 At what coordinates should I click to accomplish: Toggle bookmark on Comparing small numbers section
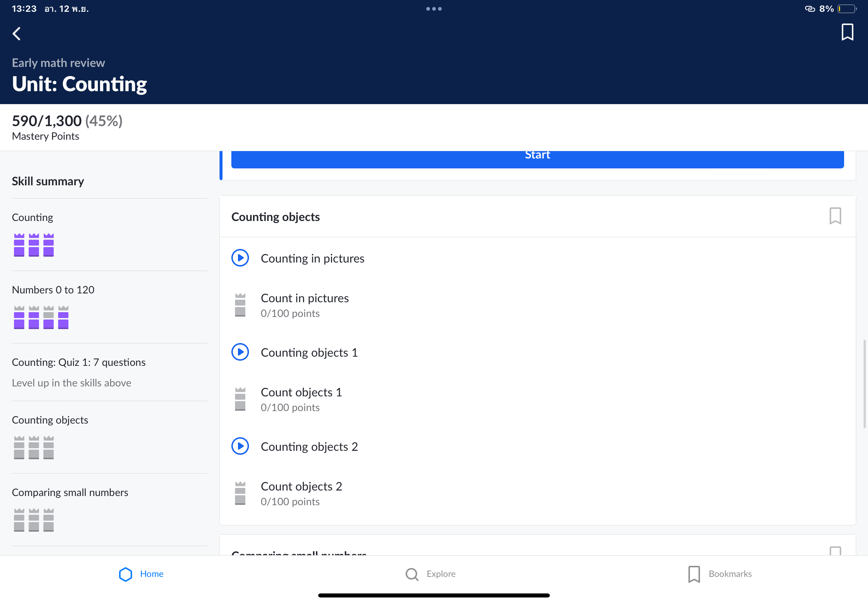835,550
